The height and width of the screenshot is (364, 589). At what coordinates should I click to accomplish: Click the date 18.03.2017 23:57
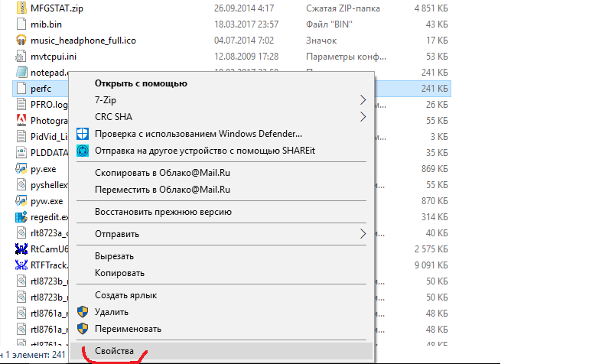coord(246,24)
